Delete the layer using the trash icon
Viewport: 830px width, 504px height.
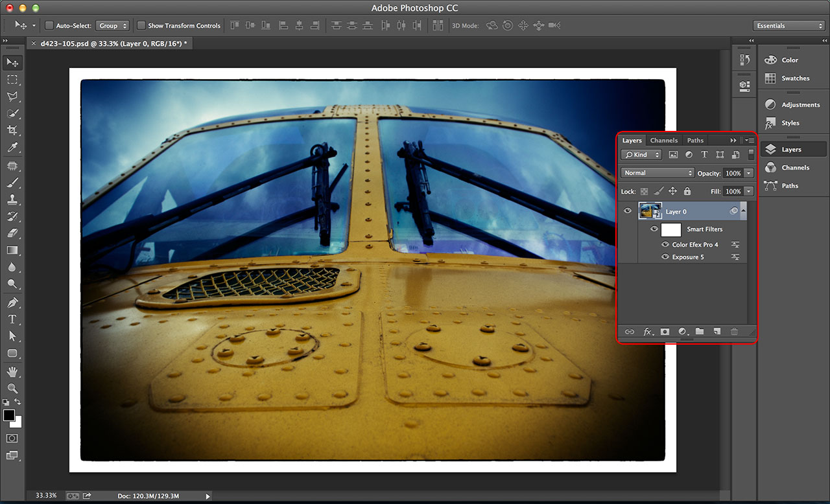(x=734, y=332)
